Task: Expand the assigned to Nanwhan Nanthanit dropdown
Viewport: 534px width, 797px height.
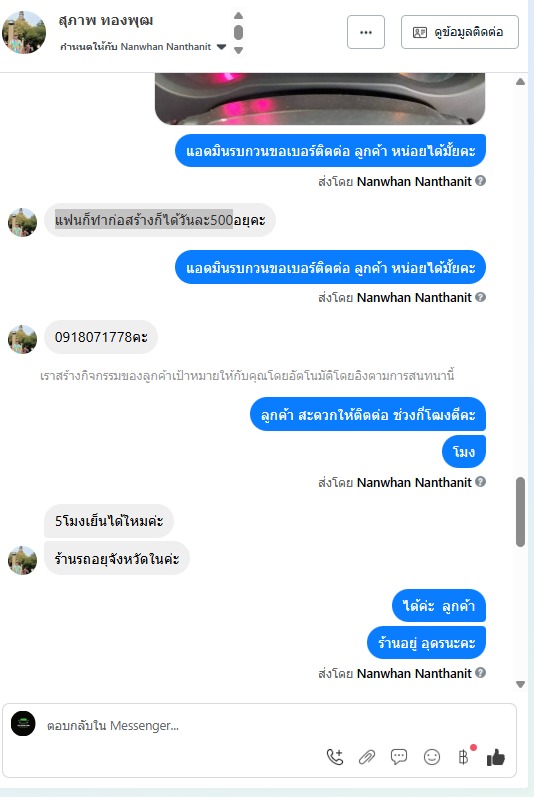Action: click(x=222, y=47)
